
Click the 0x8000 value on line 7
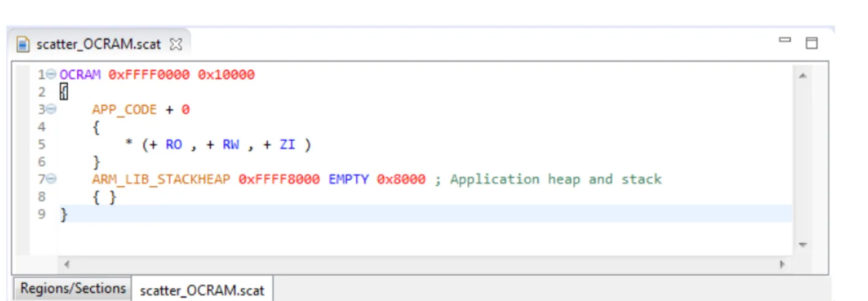(x=401, y=180)
